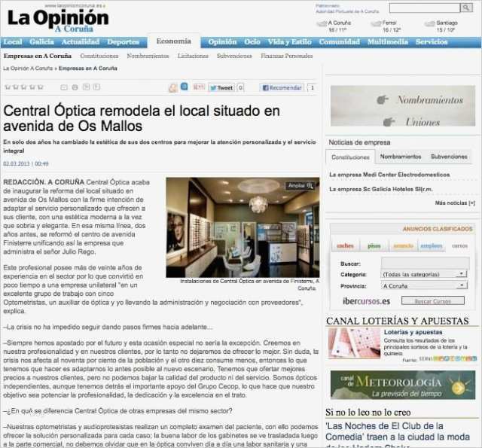Click the search magnifier button

tap(466, 8)
